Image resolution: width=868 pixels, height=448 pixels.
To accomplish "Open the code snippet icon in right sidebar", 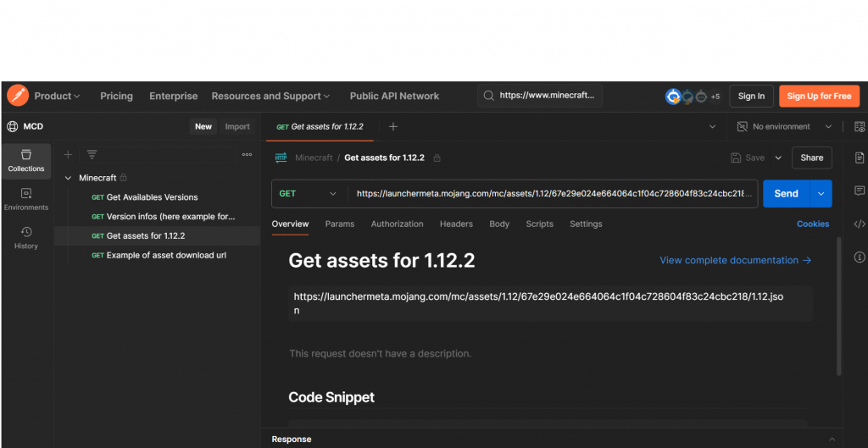I will (860, 224).
